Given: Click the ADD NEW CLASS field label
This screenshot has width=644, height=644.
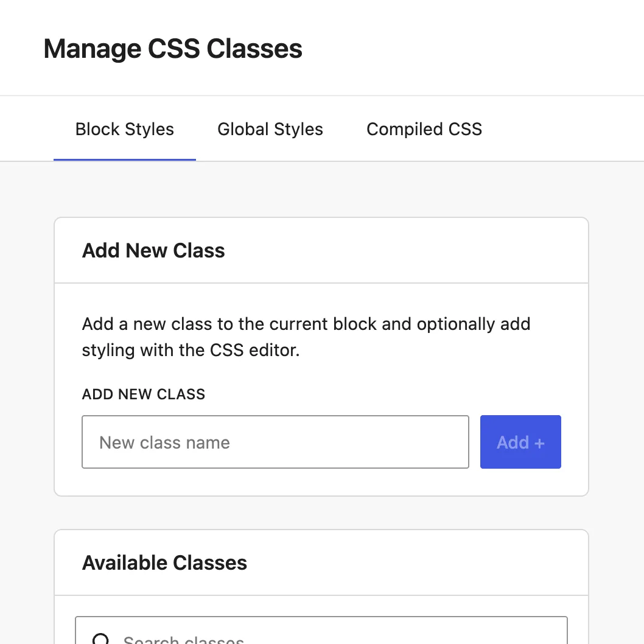Looking at the screenshot, I should [143, 394].
